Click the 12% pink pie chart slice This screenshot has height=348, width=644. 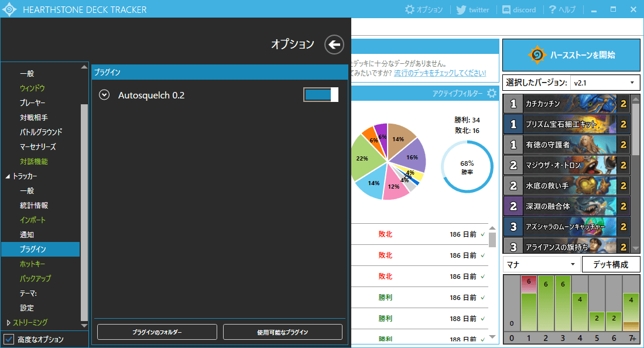394,185
